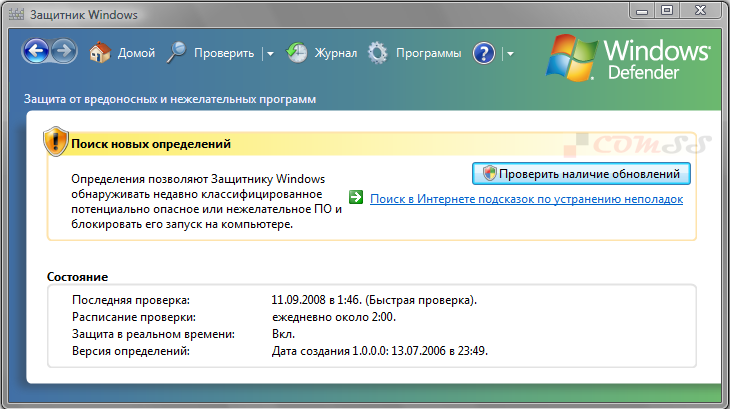Screen dimensions: 730x409
Task: Expand the Проверить scan options dropdown arrow
Action: [270, 54]
